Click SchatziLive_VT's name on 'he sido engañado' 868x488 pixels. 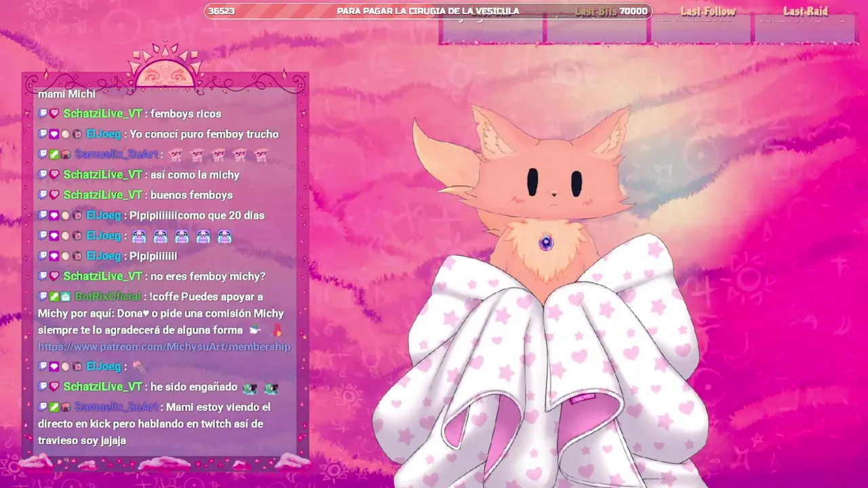tap(103, 387)
